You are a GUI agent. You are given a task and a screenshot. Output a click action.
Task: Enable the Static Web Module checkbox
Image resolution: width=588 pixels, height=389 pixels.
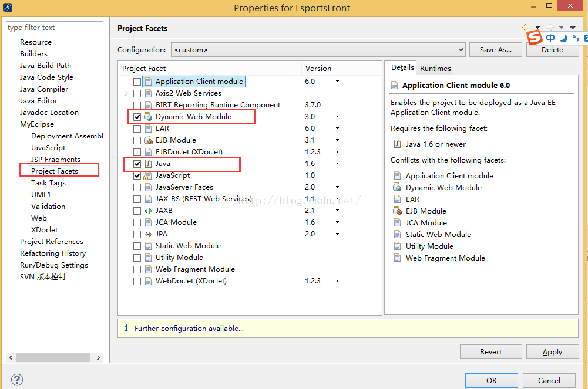[137, 246]
